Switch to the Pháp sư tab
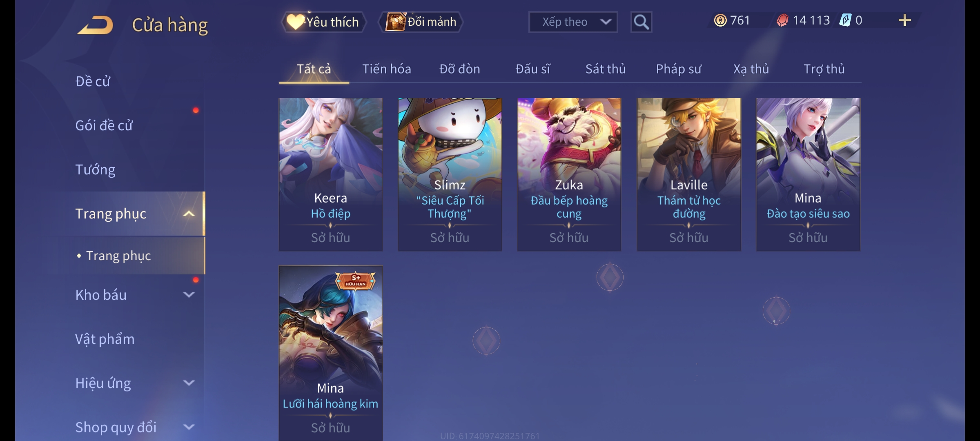Viewport: 980px width, 441px height. click(x=678, y=69)
